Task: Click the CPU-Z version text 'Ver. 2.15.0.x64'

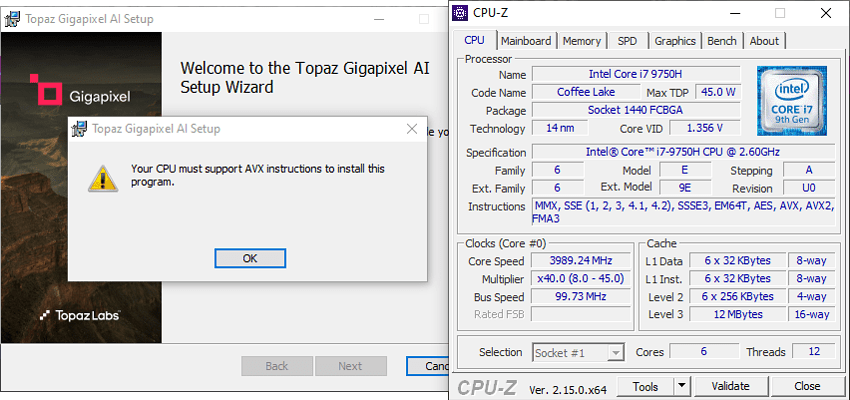Action: tap(568, 389)
